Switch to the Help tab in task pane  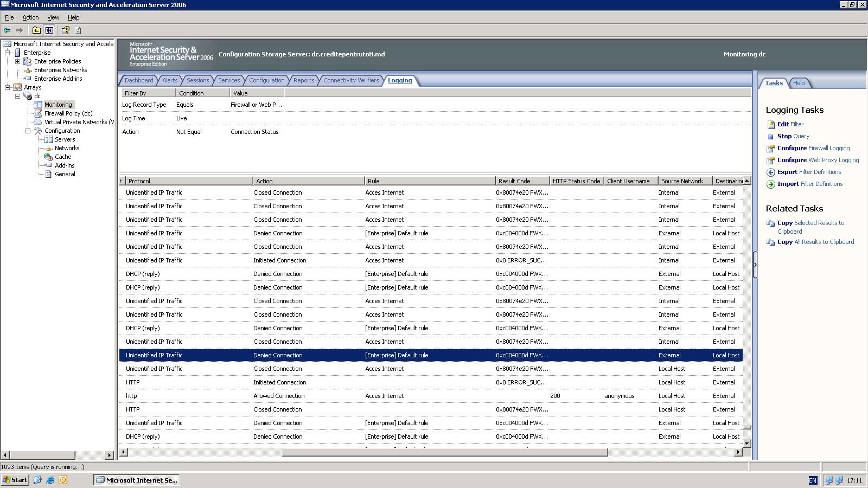coord(799,83)
